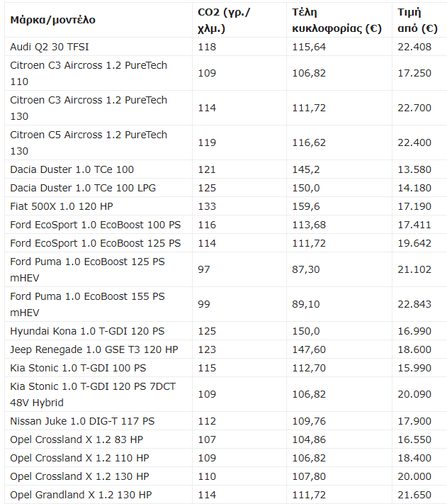Screen dimensions: 447x504
Task: Click the Dacia Duster 1.0 TCe 100 LPG row
Action: [83, 188]
